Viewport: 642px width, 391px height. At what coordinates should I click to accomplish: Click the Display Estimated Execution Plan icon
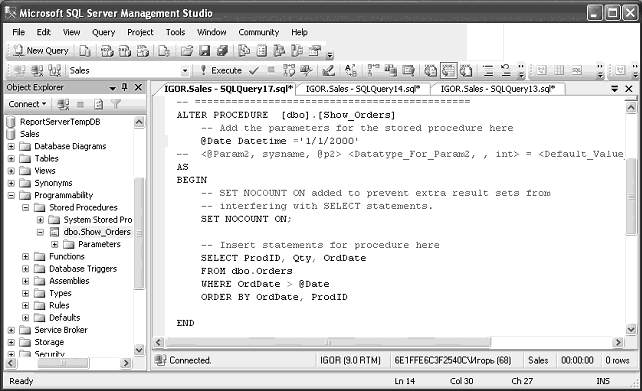[x=289, y=70]
